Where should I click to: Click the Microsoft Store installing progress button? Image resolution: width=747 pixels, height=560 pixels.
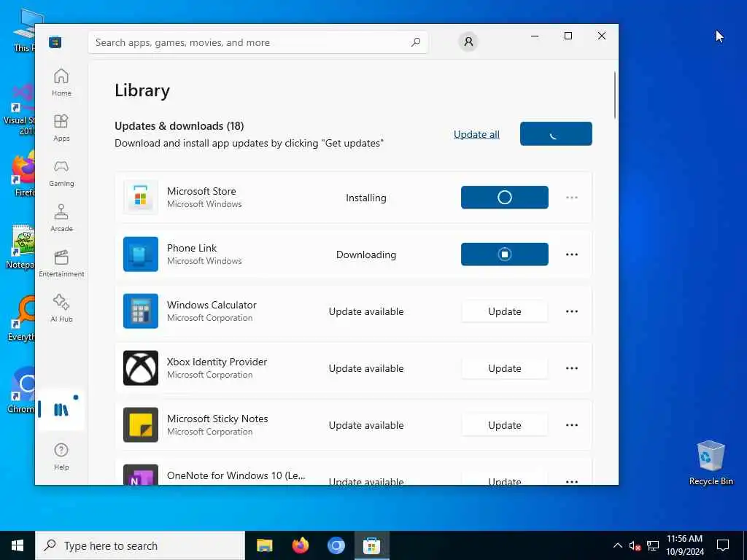tap(505, 197)
